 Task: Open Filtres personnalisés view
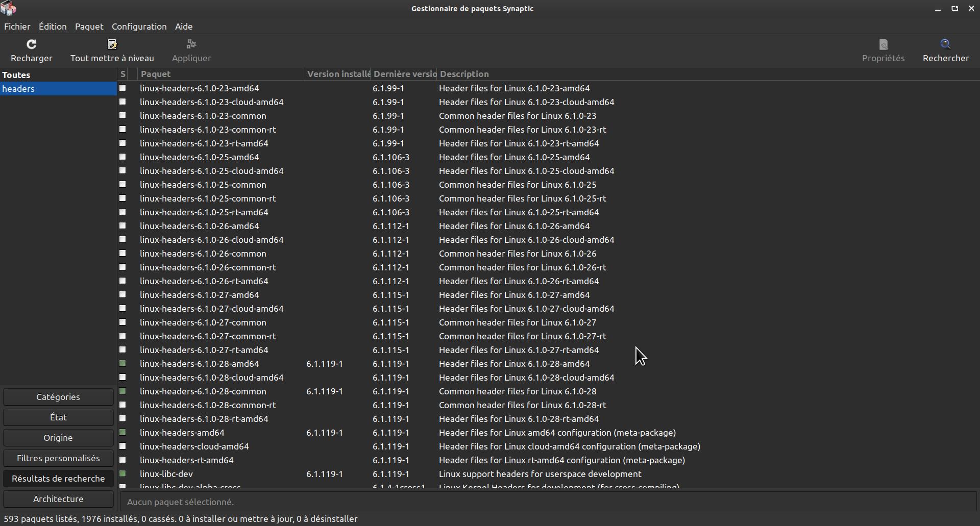58,458
